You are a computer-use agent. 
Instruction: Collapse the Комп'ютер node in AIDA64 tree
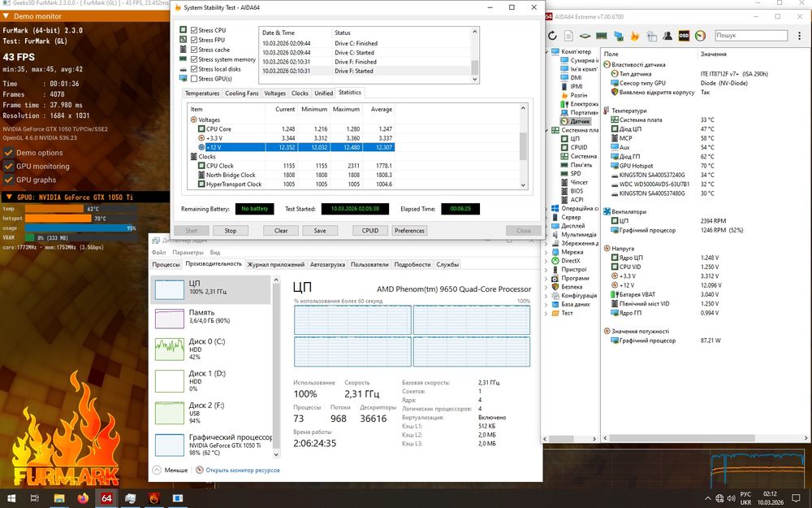(546, 52)
